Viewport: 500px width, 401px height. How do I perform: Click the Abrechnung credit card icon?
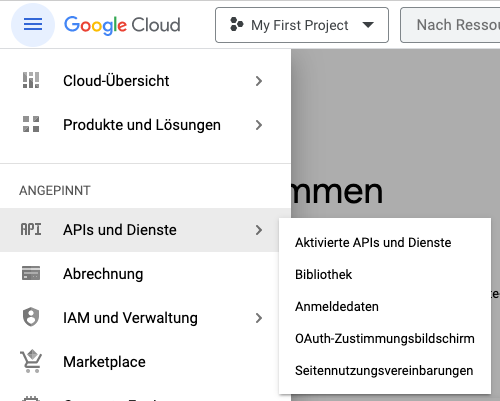[x=31, y=273]
